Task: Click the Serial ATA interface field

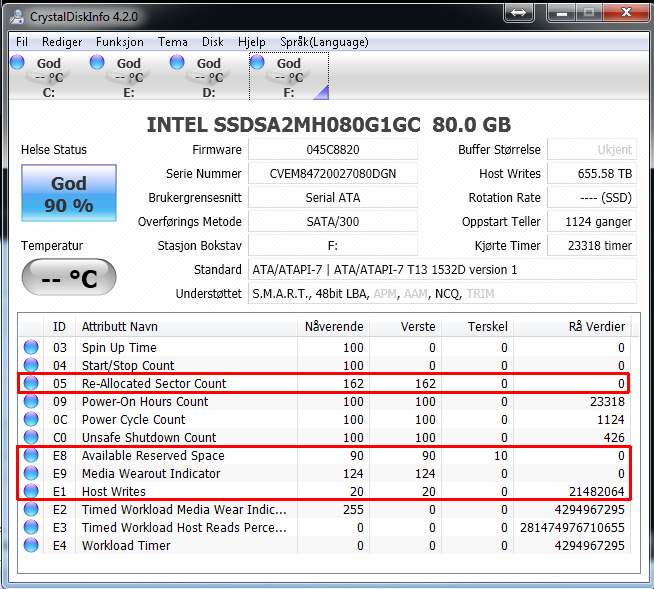Action: click(x=333, y=197)
